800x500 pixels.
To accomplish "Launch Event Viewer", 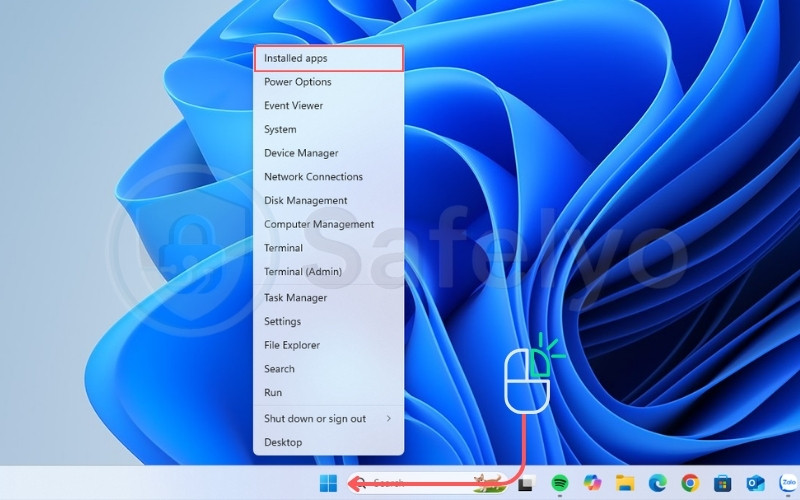I will (x=329, y=106).
